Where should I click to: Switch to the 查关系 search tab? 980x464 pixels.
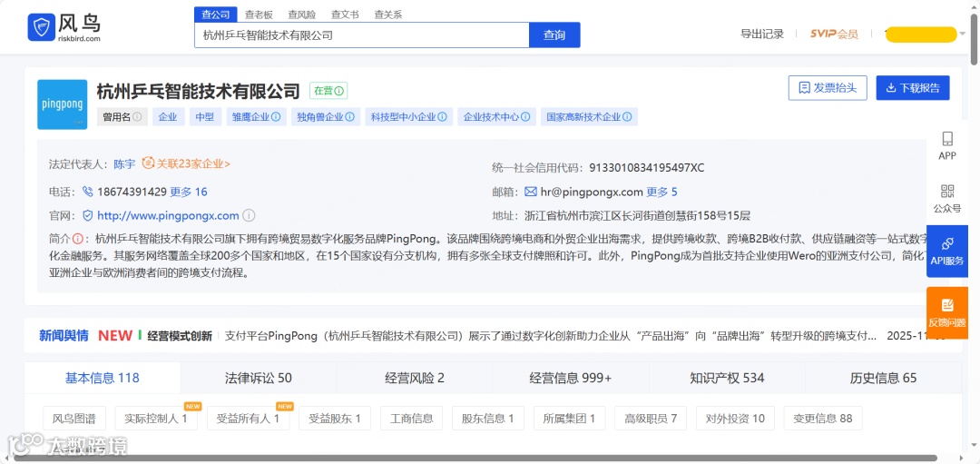(x=388, y=15)
